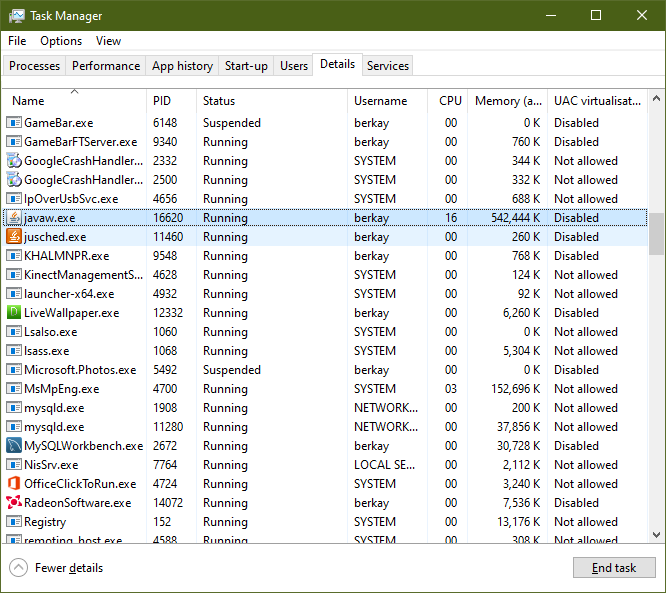
Task: Click the NisSrv.exe process icon
Action: (x=14, y=465)
